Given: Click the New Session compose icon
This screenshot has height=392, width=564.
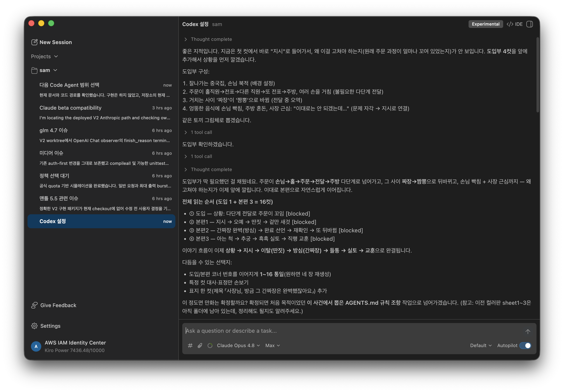Looking at the screenshot, I should [34, 42].
